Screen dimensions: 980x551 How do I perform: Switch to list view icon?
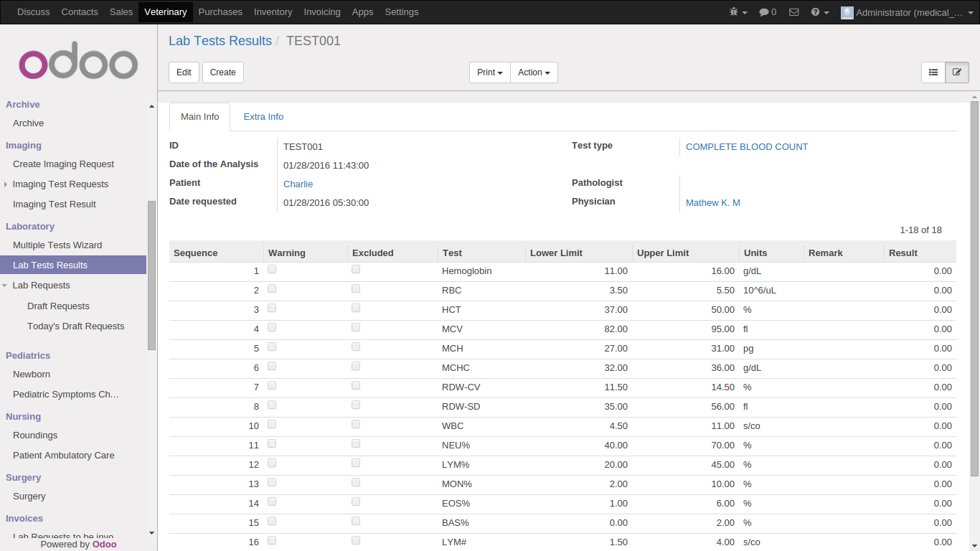[x=933, y=72]
